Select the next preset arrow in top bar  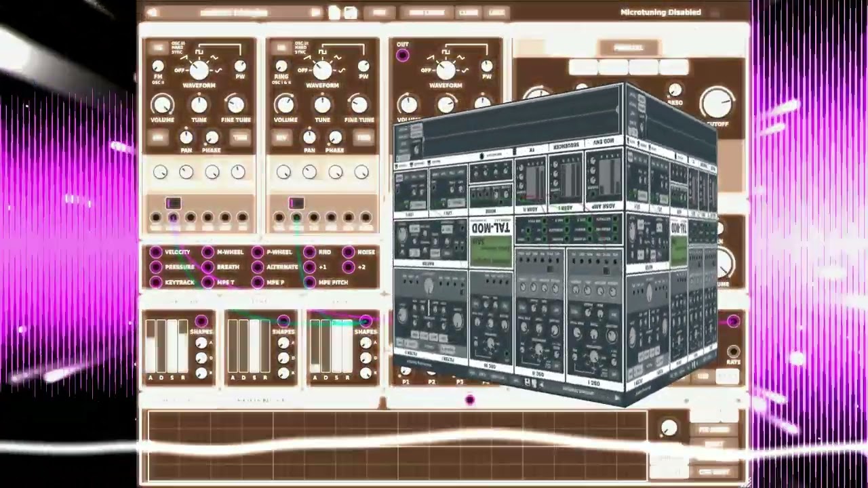pos(315,12)
